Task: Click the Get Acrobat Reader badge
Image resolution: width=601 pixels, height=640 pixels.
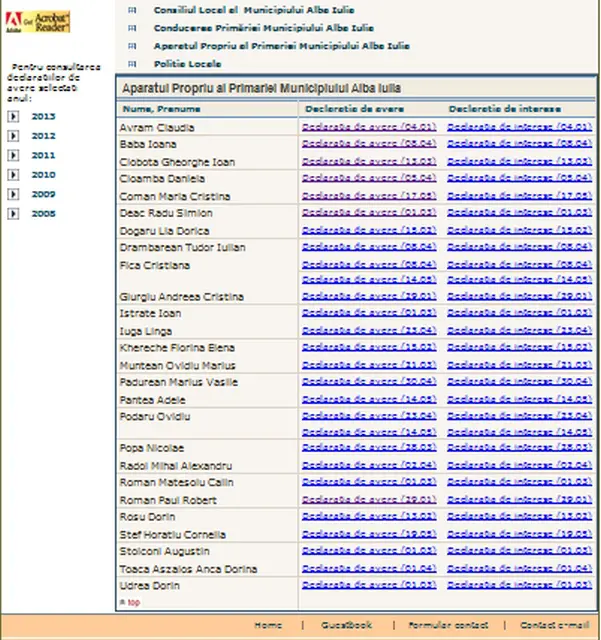Action: 38,22
